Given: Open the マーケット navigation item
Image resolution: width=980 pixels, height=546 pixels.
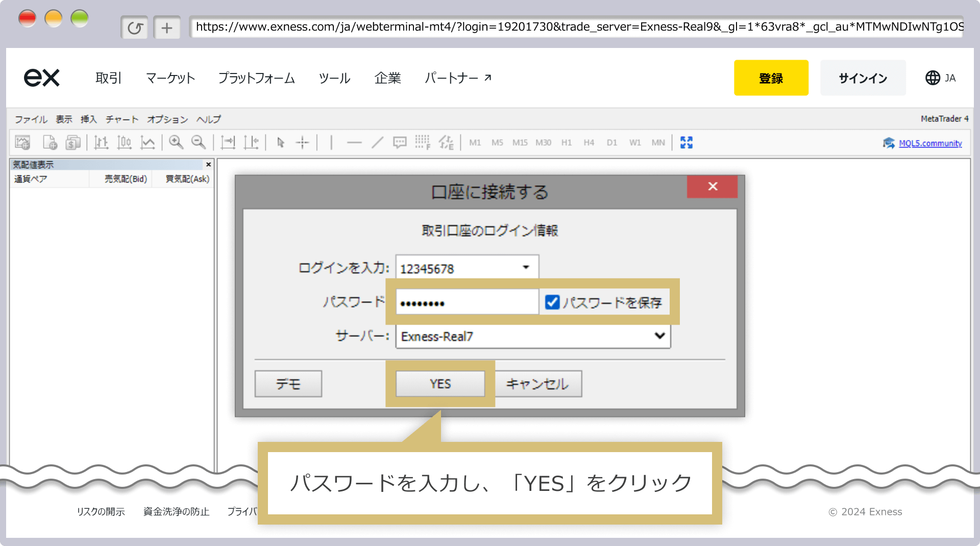Looking at the screenshot, I should coord(170,78).
